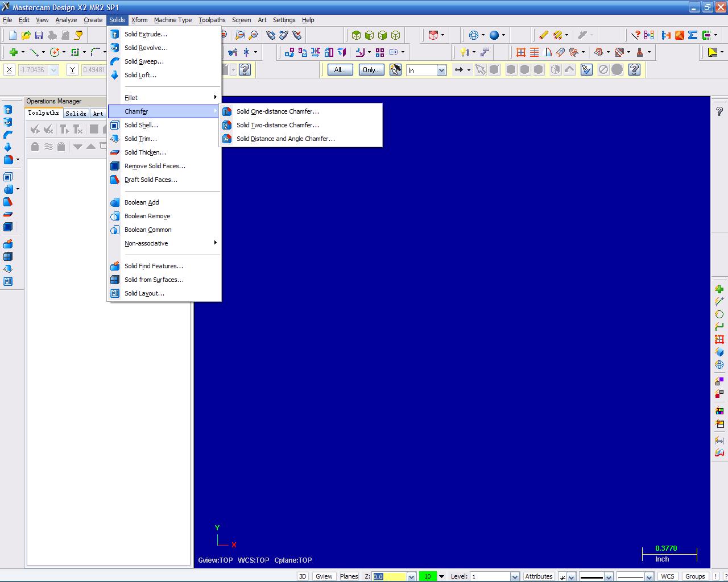The image size is (728, 582).
Task: Select Solid Two-distance Chamfer menu entry
Action: 301,125
